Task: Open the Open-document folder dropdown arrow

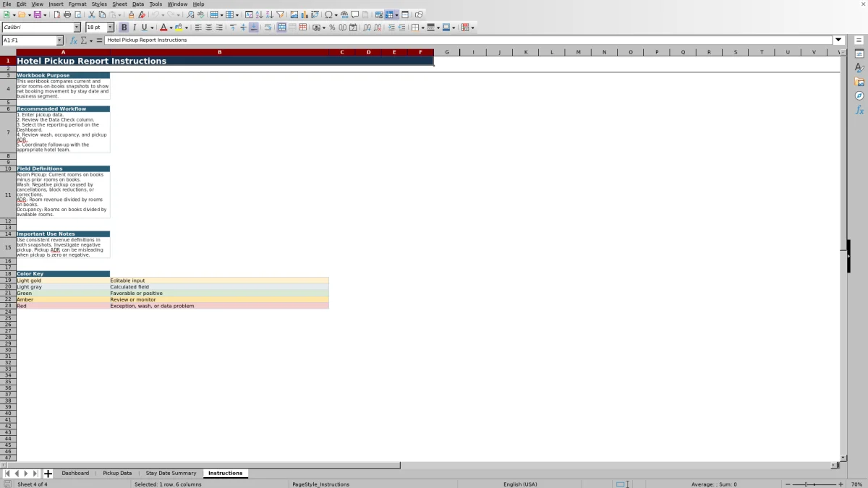Action: click(29, 14)
